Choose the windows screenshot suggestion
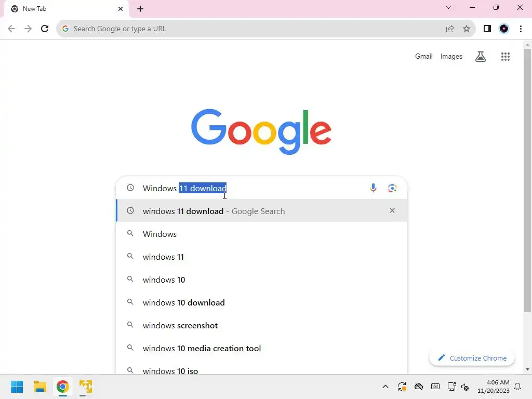This screenshot has height=399, width=532. pos(262,325)
